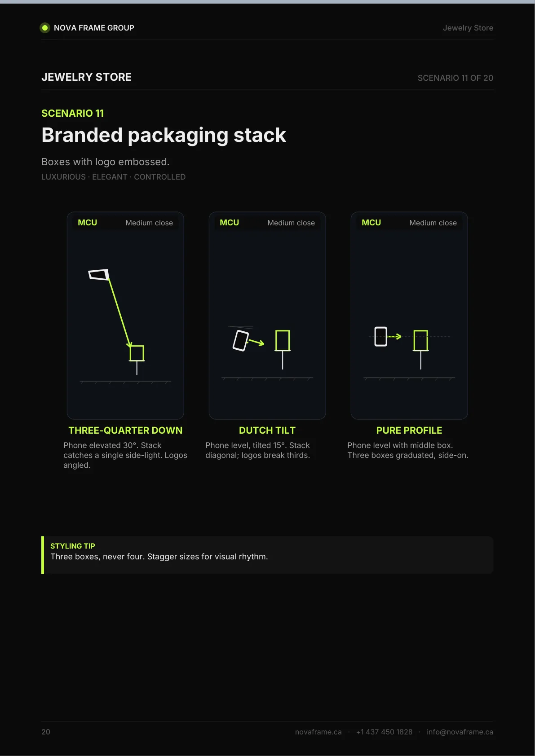Viewport: 535px width, 756px height.
Task: Click the green arrow in Pure Profile diagram
Action: (x=394, y=337)
